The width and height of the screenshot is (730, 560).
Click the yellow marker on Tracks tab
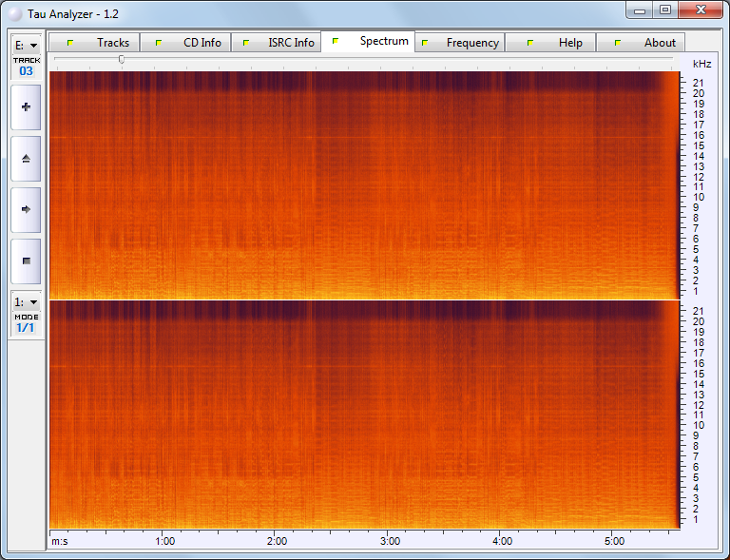69,43
